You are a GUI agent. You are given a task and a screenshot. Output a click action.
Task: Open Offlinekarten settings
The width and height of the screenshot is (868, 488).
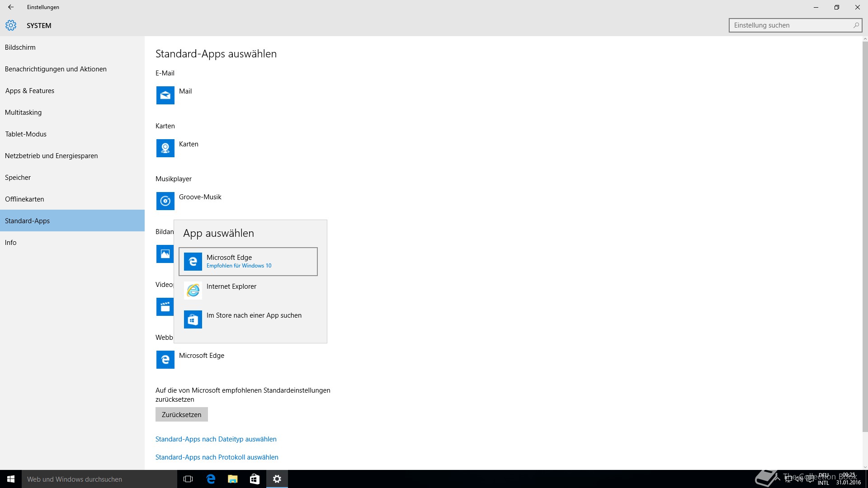coord(72,199)
